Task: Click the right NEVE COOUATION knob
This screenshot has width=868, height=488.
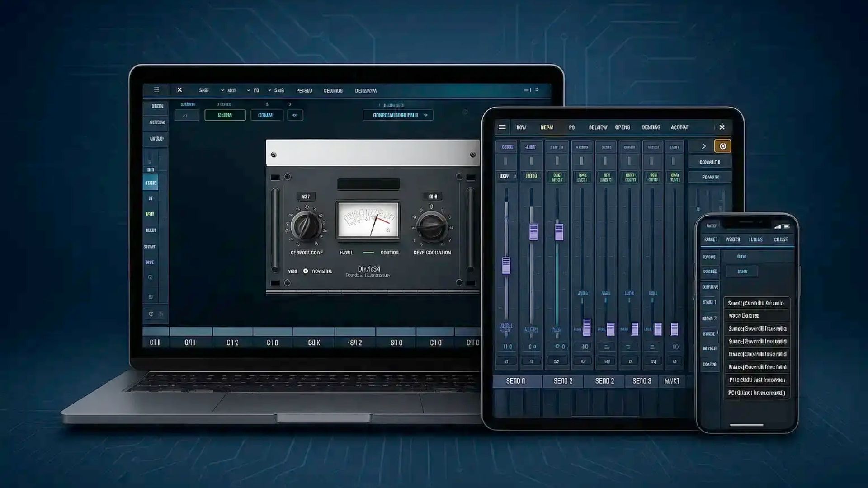Action: [431, 225]
